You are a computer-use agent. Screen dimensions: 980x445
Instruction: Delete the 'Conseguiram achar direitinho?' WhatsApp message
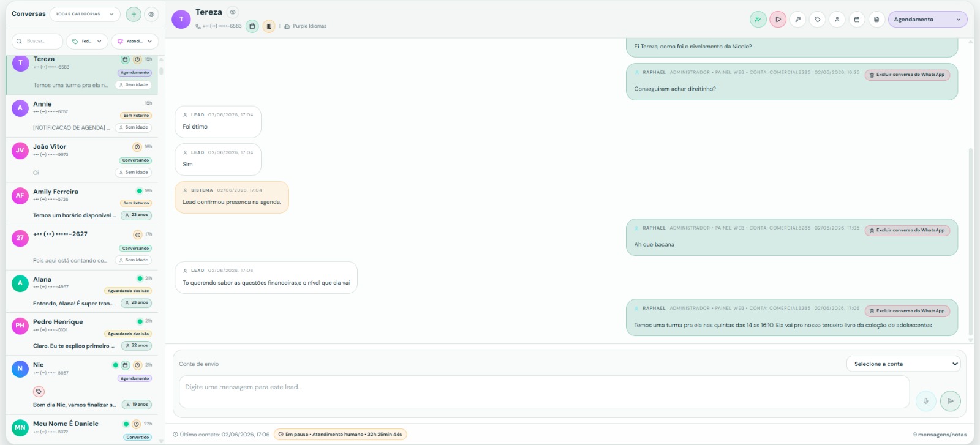907,75
